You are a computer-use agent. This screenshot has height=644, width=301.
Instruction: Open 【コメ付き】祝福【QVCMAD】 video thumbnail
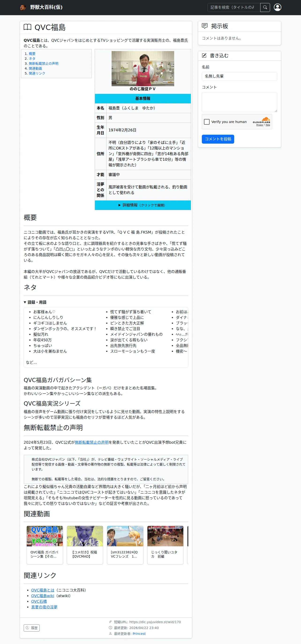(x=85, y=536)
